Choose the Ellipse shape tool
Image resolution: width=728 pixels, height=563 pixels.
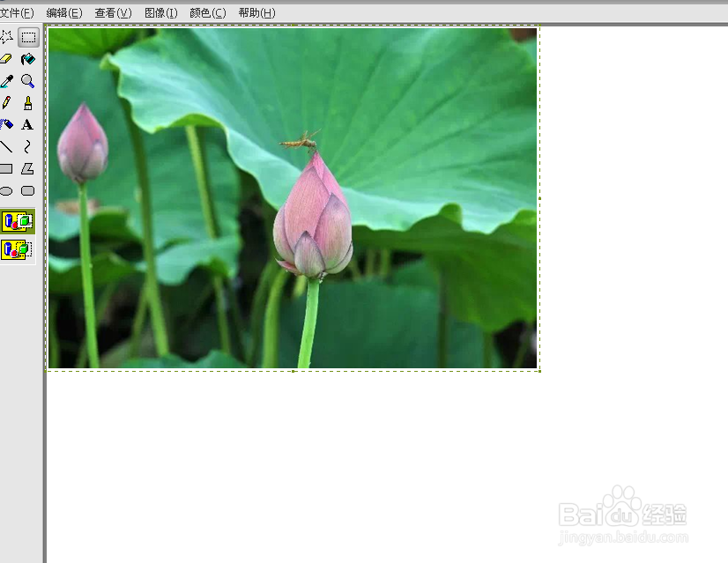click(6, 191)
